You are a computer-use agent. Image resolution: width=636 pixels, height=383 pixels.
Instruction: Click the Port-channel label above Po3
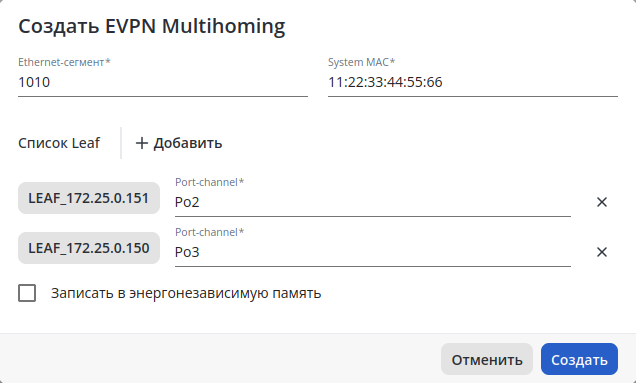pos(210,232)
